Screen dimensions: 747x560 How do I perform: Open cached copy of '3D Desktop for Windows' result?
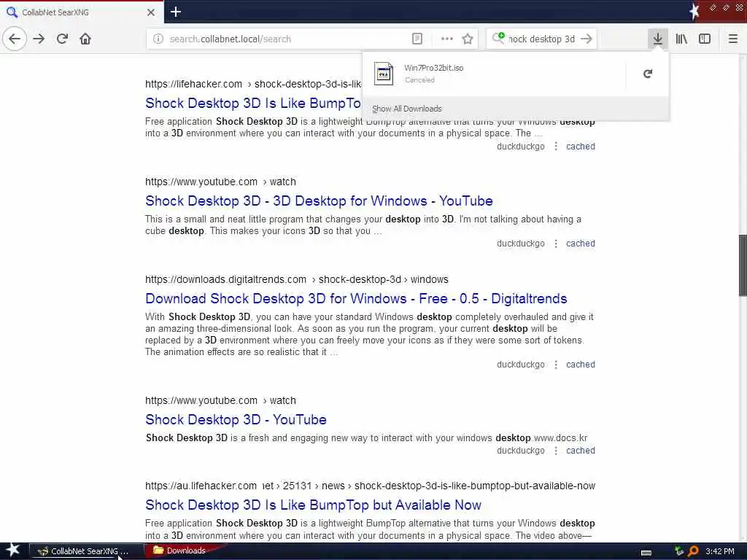tap(580, 244)
